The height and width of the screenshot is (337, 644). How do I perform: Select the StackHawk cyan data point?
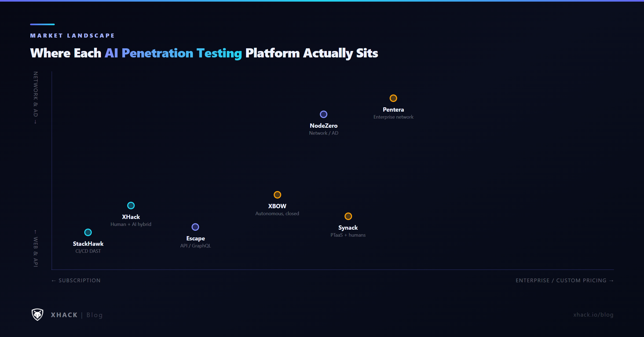point(88,232)
